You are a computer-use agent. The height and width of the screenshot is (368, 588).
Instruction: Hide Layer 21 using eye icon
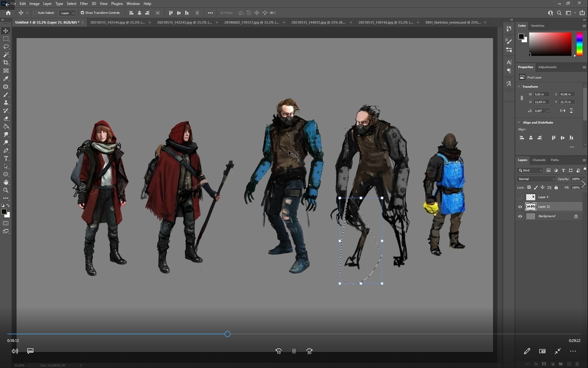click(x=520, y=207)
